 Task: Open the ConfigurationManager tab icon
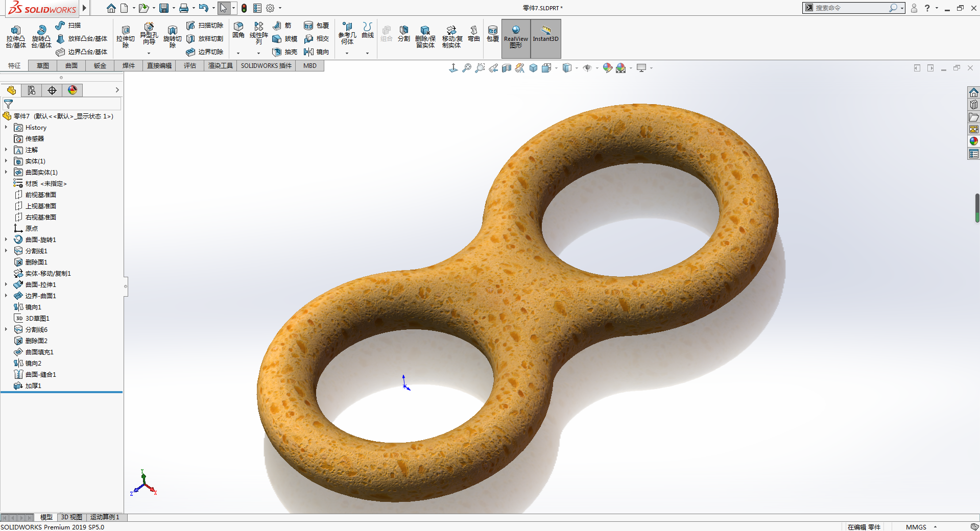[52, 90]
